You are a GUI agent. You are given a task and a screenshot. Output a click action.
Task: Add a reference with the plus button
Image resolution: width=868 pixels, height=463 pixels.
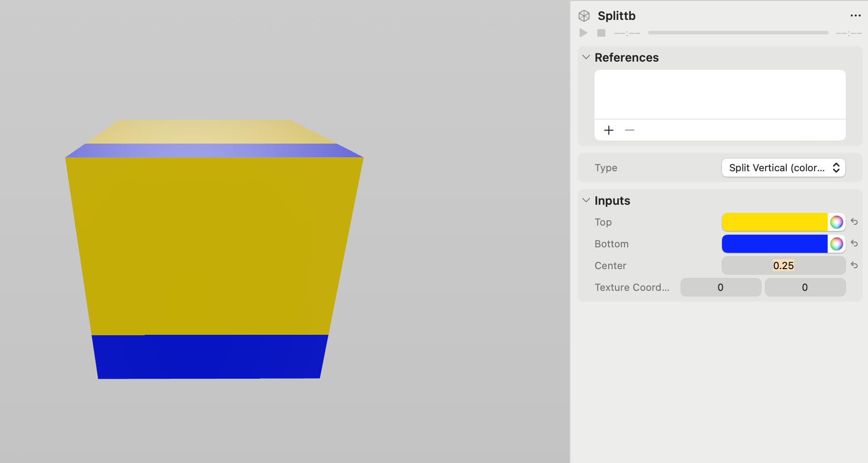click(x=609, y=130)
